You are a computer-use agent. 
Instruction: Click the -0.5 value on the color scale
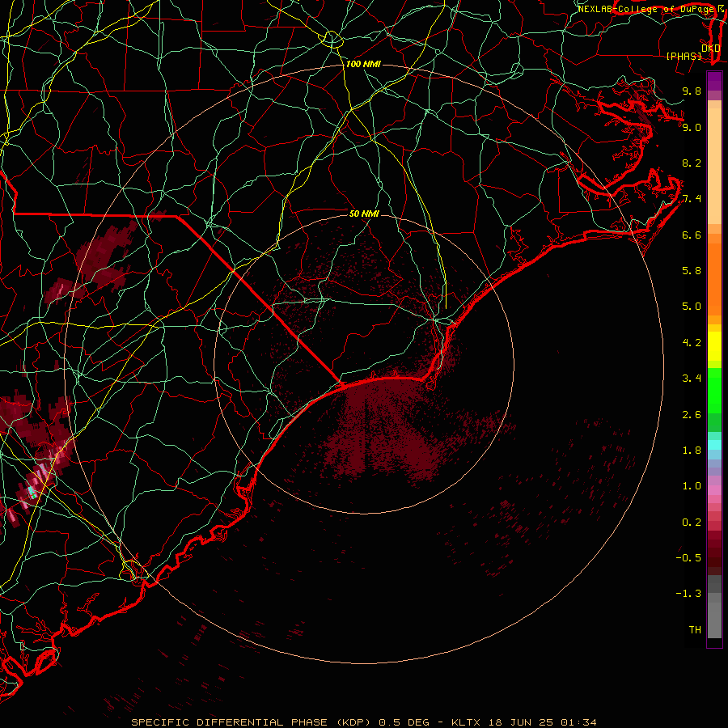click(x=688, y=557)
